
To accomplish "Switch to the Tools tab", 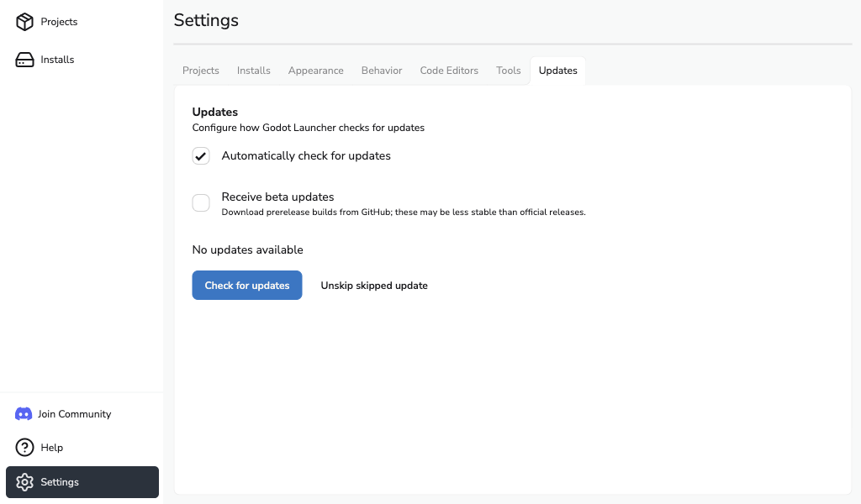I will 509,71.
